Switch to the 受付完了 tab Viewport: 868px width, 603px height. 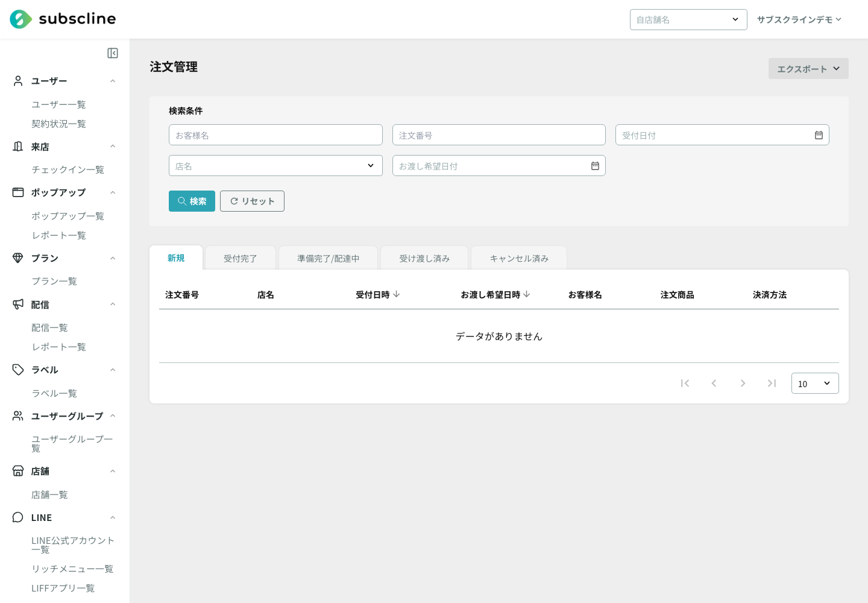pos(241,258)
